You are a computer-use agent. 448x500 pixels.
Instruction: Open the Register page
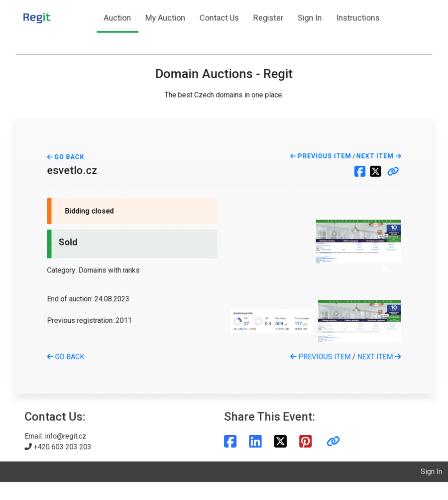pos(268,18)
